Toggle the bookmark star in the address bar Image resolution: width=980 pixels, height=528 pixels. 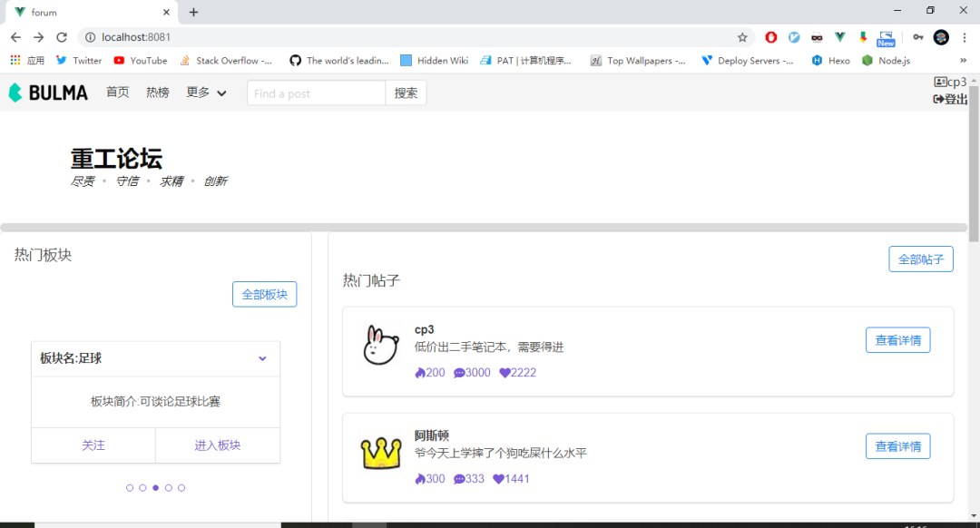pos(742,37)
